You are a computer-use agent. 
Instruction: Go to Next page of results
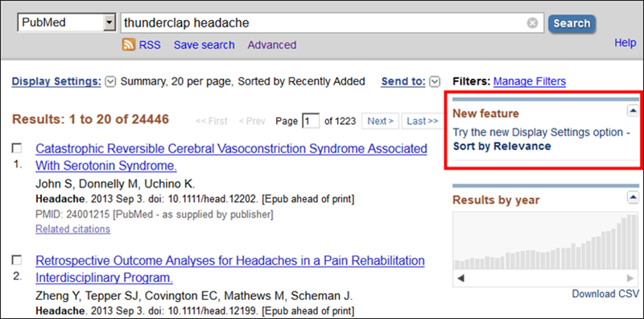pyautogui.click(x=380, y=122)
